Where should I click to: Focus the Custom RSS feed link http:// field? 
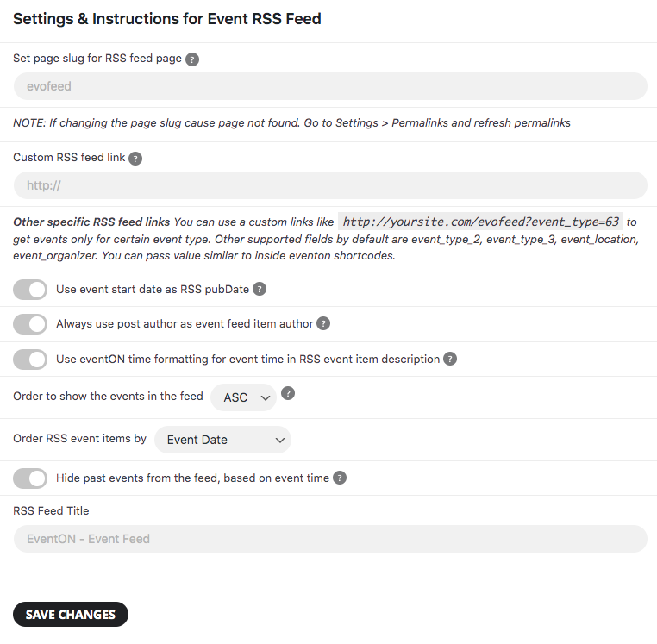[329, 185]
